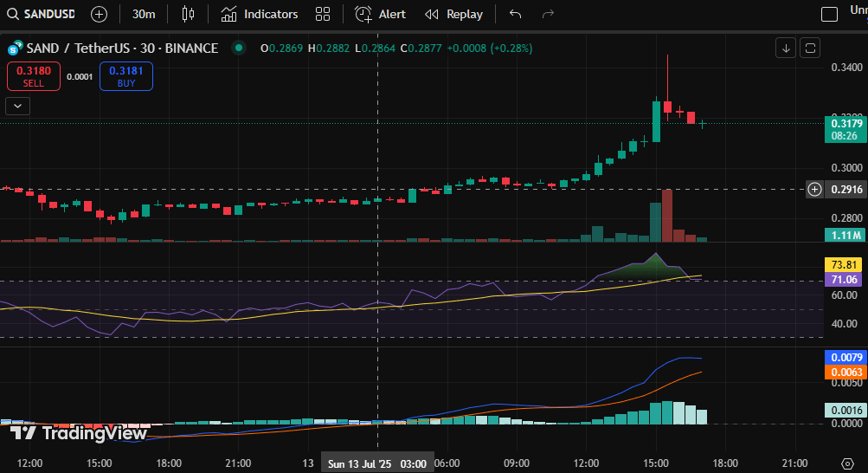This screenshot has height=473, width=868.
Task: Click the 15:00 time axis label on right
Action: (x=656, y=463)
